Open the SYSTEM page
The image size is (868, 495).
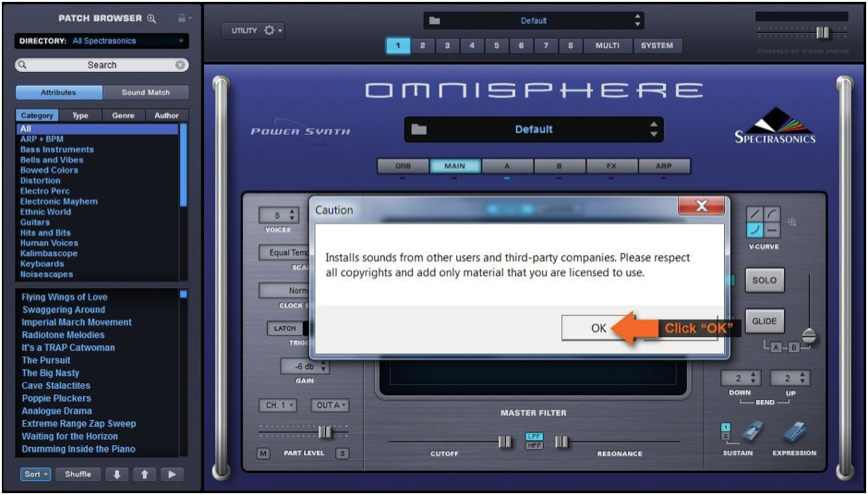coord(657,46)
